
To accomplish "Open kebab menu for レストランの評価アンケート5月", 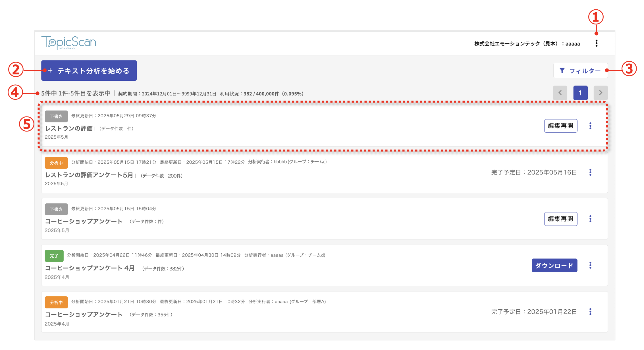I will [x=590, y=172].
